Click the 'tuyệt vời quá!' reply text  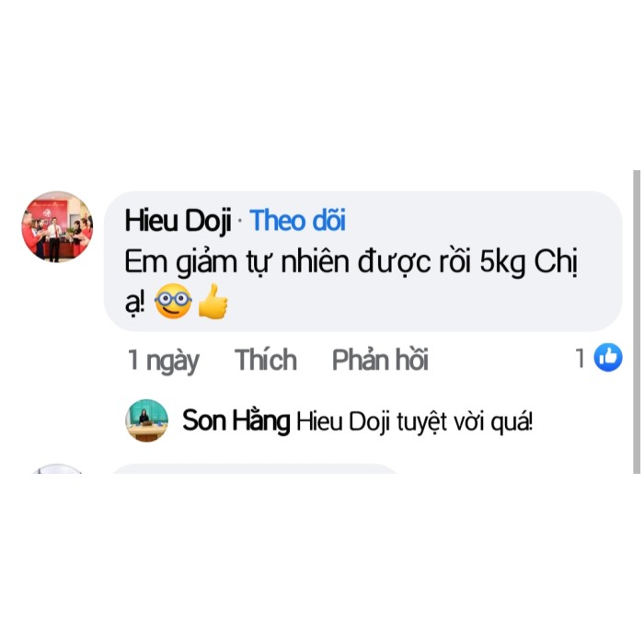pos(464,421)
